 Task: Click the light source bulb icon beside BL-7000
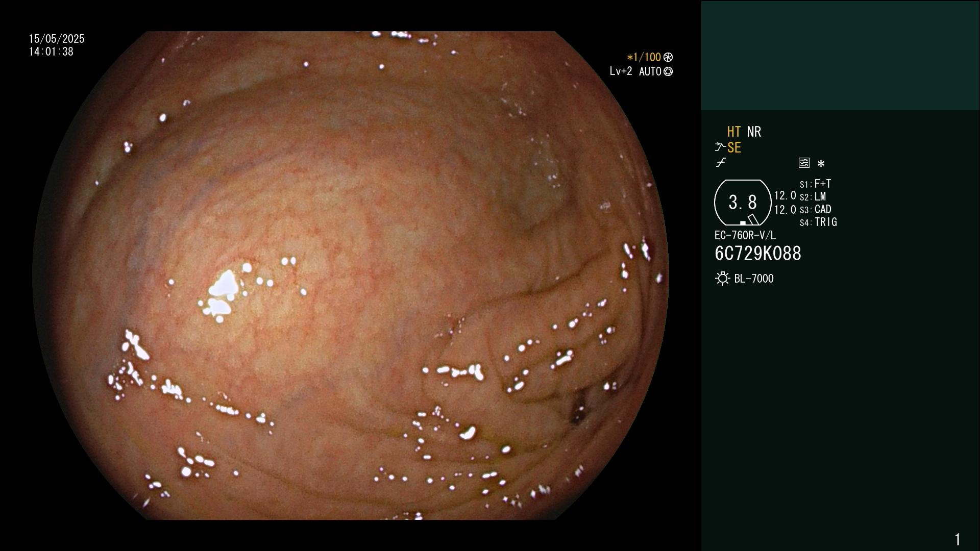[x=722, y=279]
